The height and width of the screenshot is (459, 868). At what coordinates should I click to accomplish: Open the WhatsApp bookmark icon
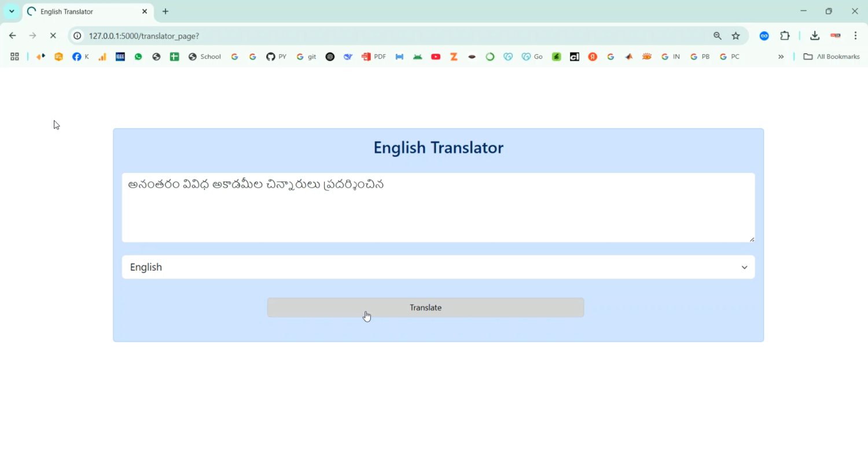138,57
